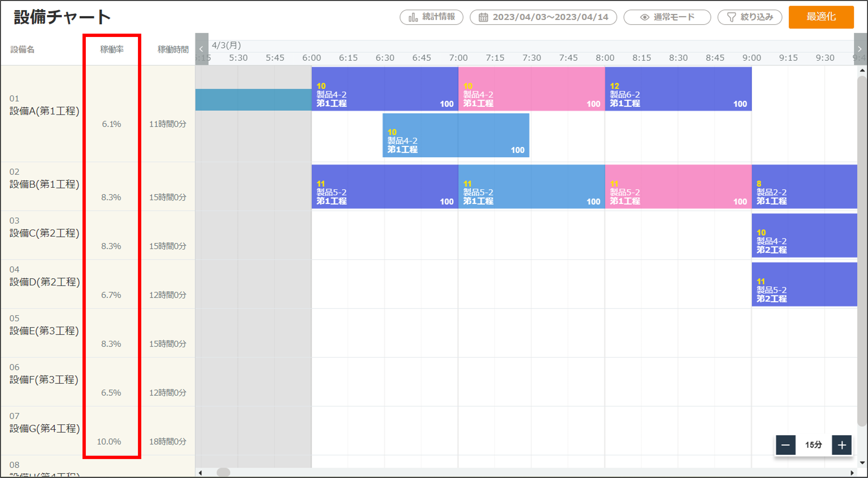The height and width of the screenshot is (478, 868).
Task: Select the pink 製品4-2 task on 設備A
Action: point(532,89)
